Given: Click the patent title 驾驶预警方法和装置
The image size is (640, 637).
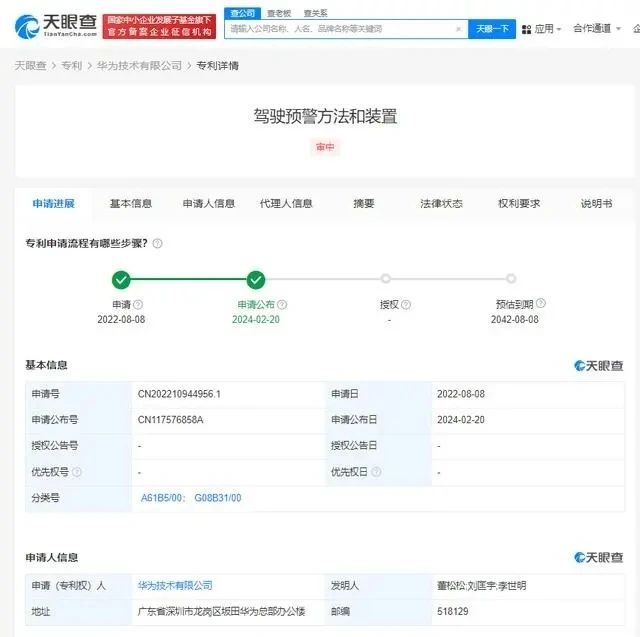Looking at the screenshot, I should click(x=325, y=116).
